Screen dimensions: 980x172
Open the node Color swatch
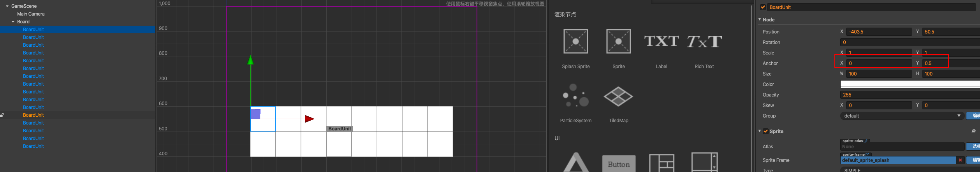tap(910, 84)
